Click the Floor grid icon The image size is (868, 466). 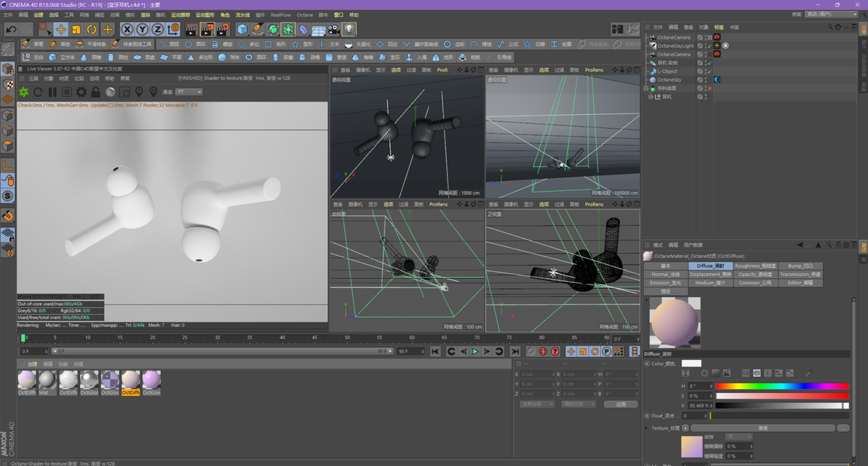tap(319, 30)
